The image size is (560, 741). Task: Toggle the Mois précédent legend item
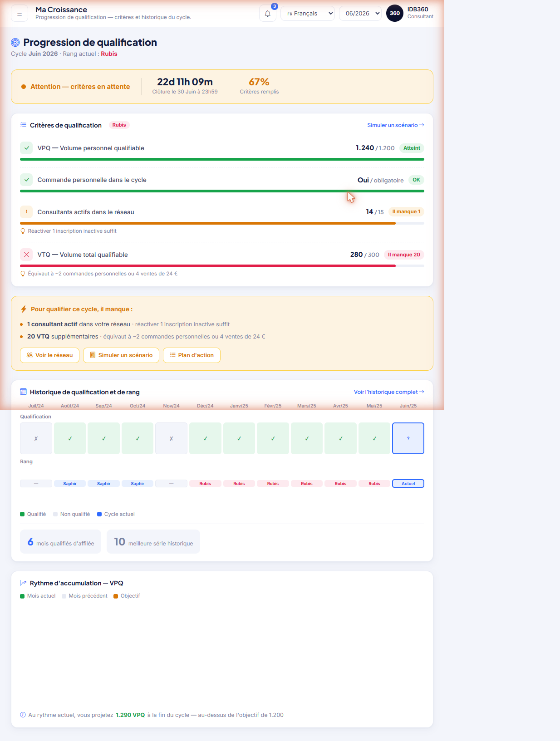[84, 596]
